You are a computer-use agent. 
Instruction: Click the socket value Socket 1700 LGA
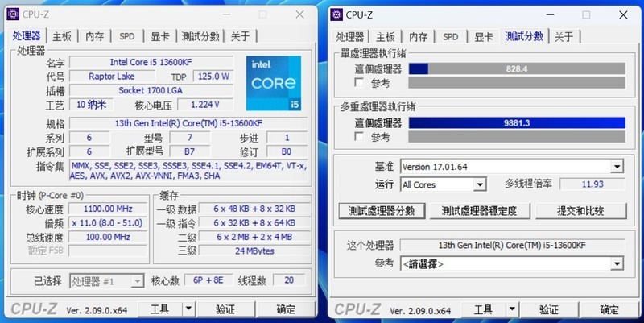click(x=151, y=90)
